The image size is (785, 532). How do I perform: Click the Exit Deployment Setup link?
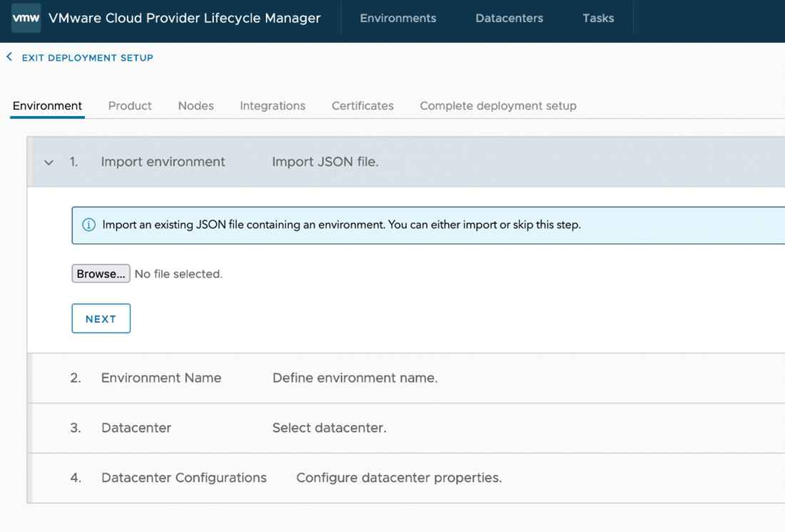point(87,58)
